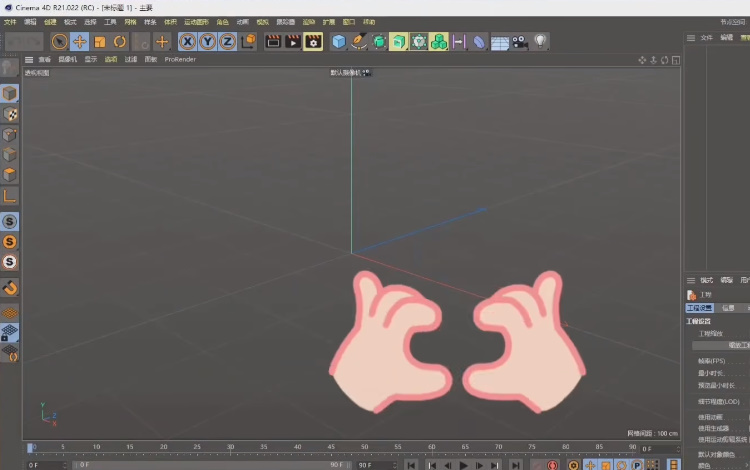750x470 pixels.
Task: Open the viewport 显示 menu
Action: [x=91, y=59]
